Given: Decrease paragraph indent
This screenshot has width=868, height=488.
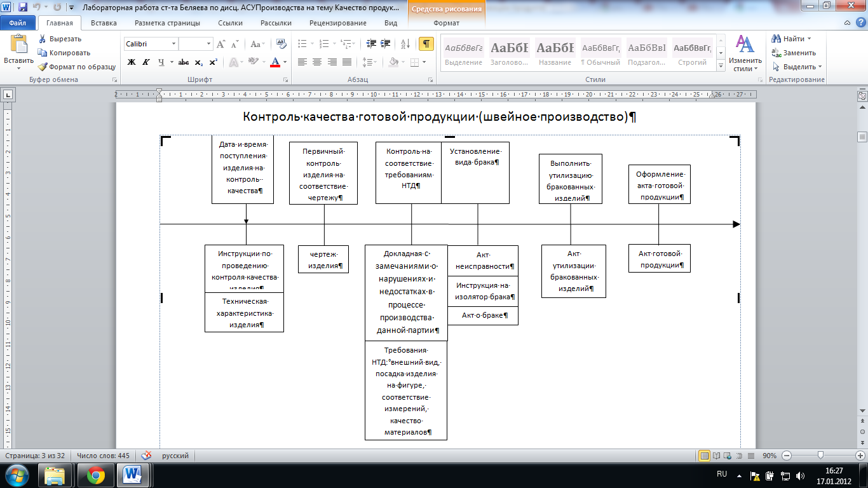Looking at the screenshot, I should (372, 44).
